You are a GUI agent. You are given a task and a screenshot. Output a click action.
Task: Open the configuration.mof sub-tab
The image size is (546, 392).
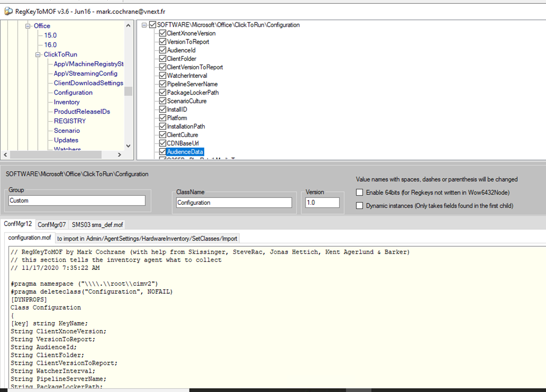click(x=30, y=237)
